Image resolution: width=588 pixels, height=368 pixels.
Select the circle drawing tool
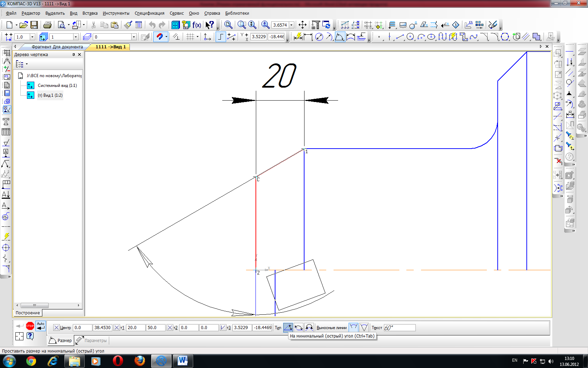(x=411, y=36)
